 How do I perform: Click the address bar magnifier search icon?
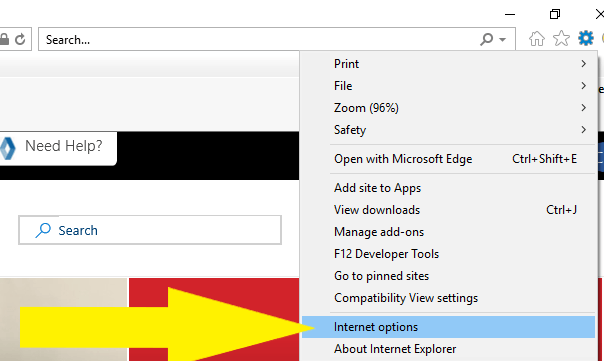487,39
